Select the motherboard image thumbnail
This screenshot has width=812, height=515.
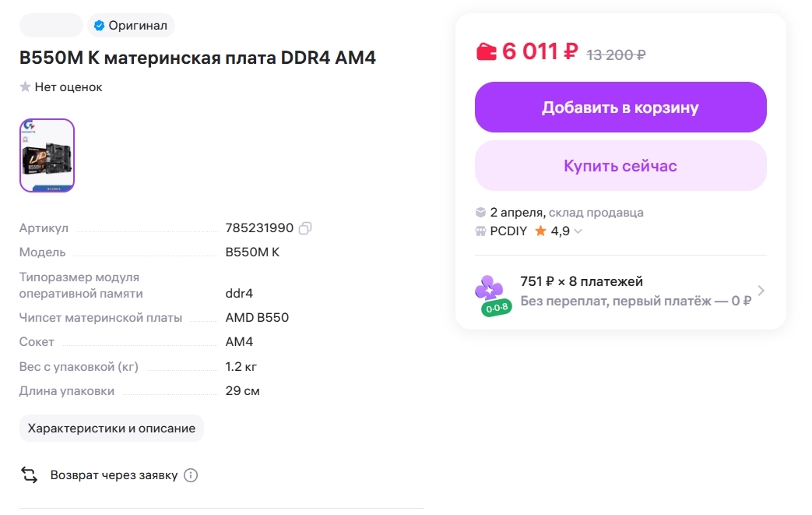47,155
